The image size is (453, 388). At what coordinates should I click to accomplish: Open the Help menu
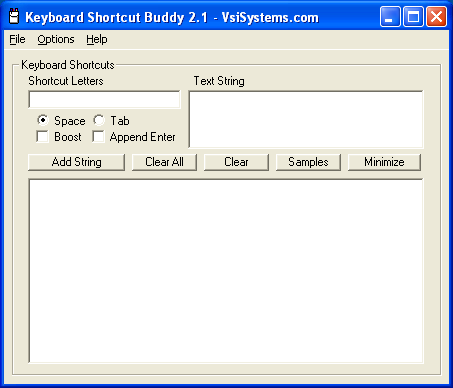(97, 39)
